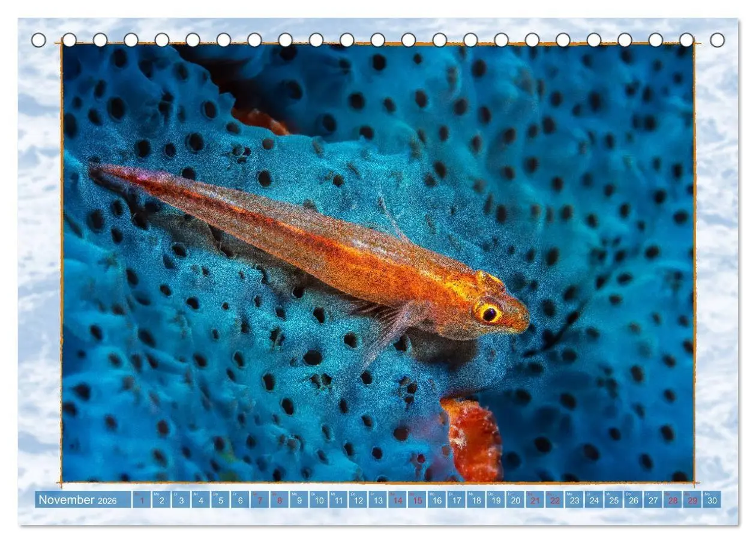Pick the red day 29 cell
This screenshot has height=543, width=756.
click(x=692, y=500)
